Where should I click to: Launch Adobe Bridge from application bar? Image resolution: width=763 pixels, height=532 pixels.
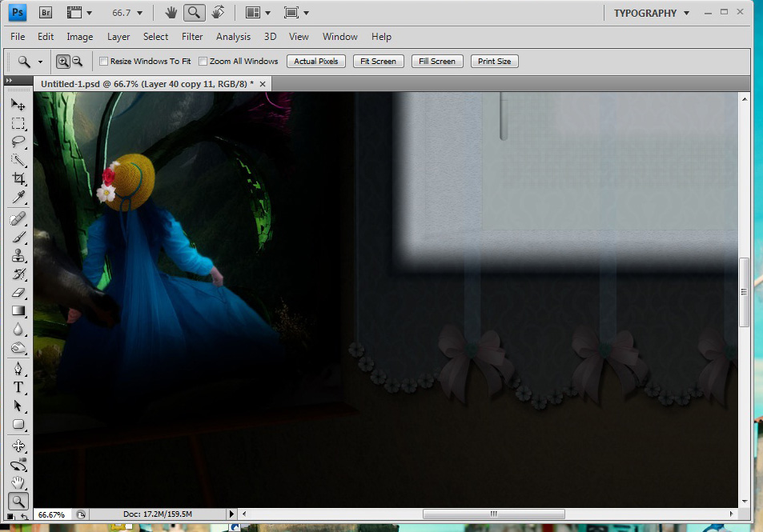point(46,13)
